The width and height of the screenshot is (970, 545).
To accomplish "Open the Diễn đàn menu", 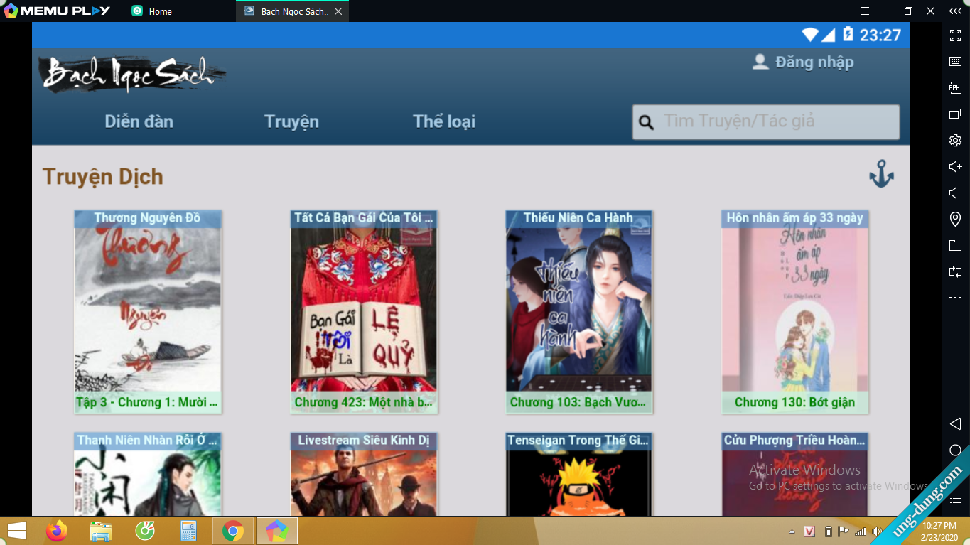I will coord(139,122).
